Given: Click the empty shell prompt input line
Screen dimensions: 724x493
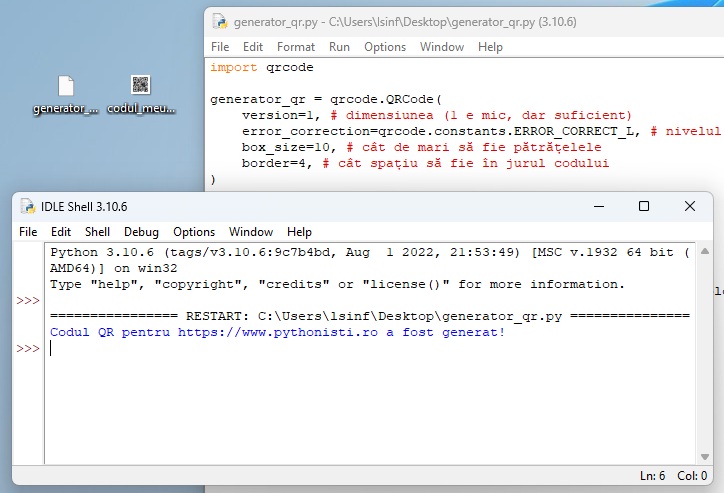Looking at the screenshot, I should click(300, 348).
